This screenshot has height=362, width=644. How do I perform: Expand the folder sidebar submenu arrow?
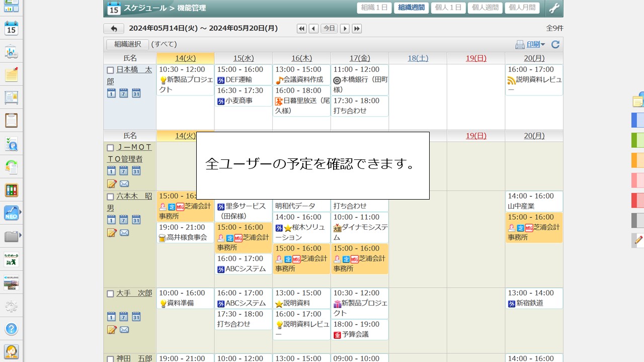(21, 235)
